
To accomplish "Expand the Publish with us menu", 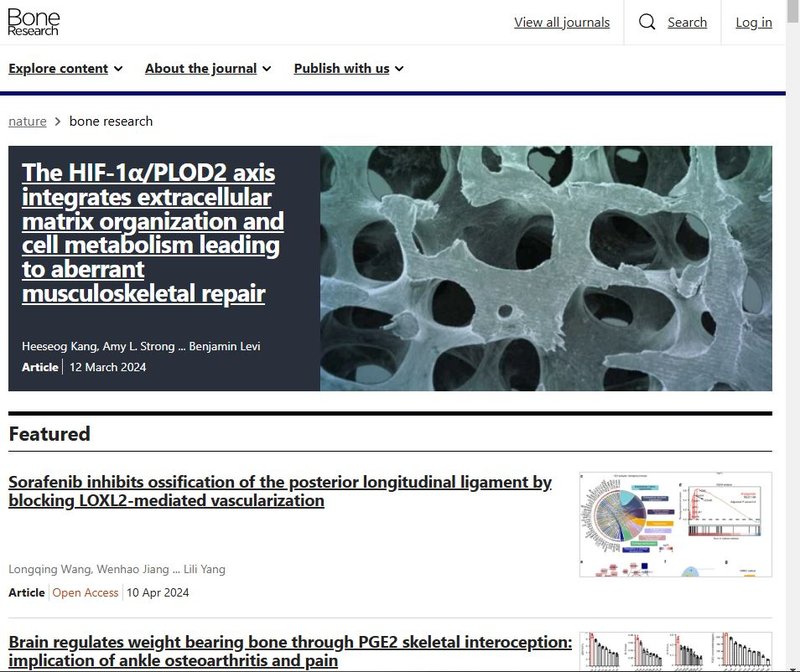I will click(348, 69).
